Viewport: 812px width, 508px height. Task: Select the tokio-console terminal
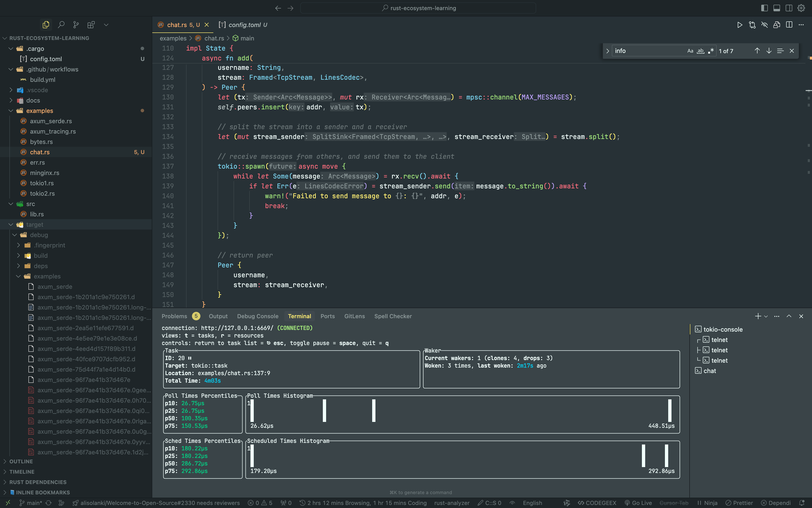tap(751, 329)
